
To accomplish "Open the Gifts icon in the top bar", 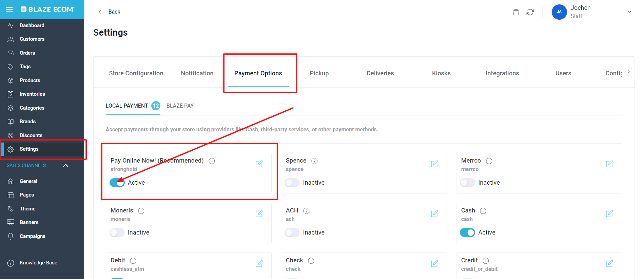I will [516, 12].
